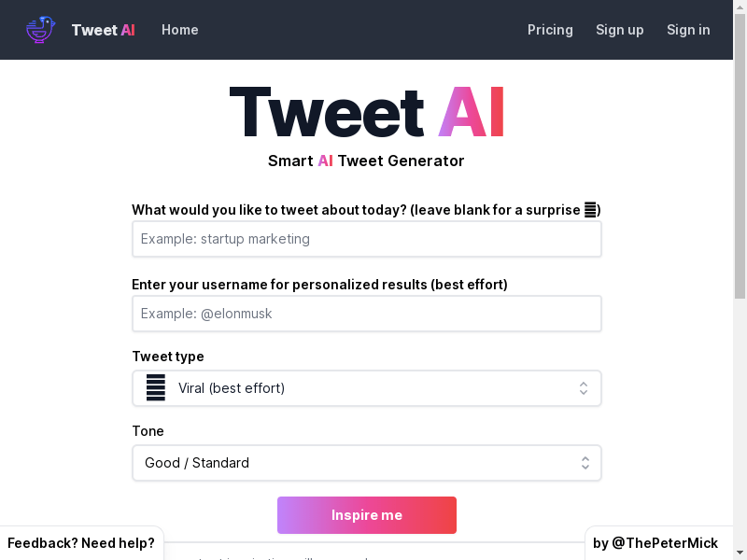Open the by @ThePeterMick link

(x=655, y=543)
